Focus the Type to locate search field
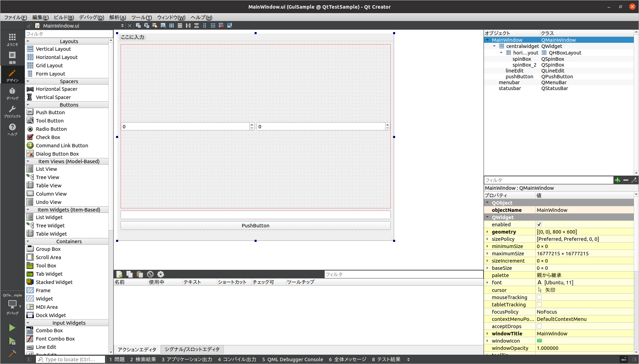The height and width of the screenshot is (364, 639). tap(71, 360)
